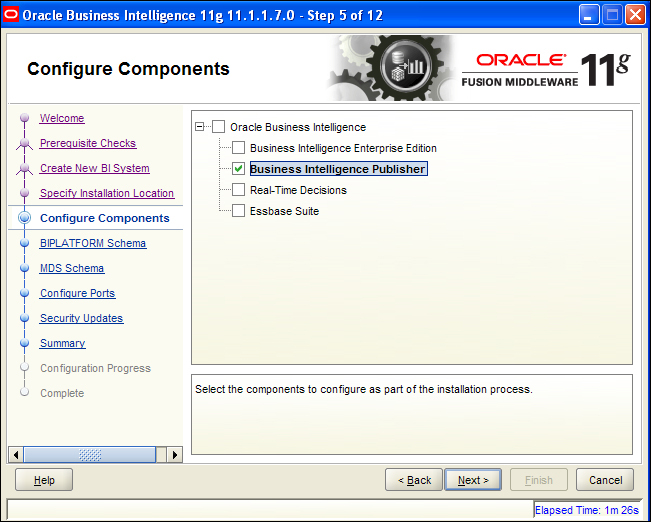Enable Business Intelligence Enterprise Edition checkbox

(238, 148)
